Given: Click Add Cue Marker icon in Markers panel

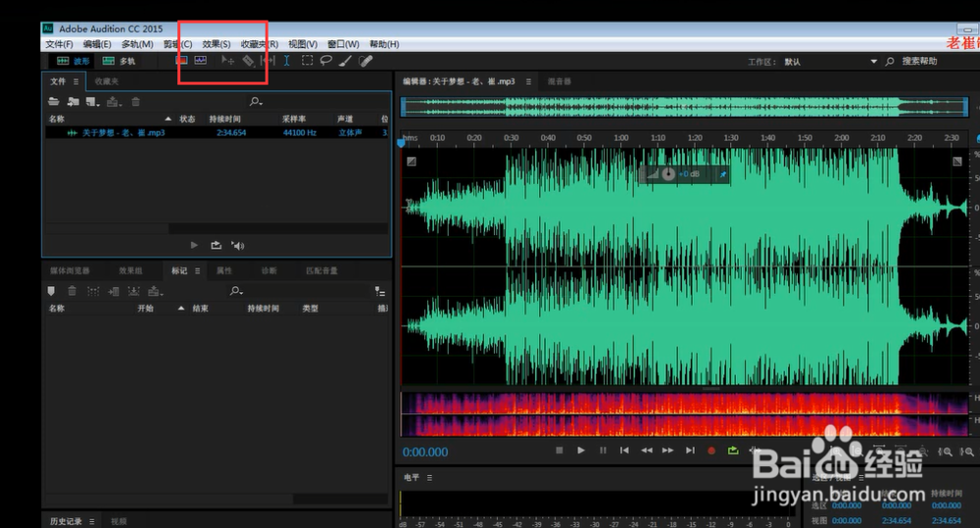Looking at the screenshot, I should pos(51,291).
